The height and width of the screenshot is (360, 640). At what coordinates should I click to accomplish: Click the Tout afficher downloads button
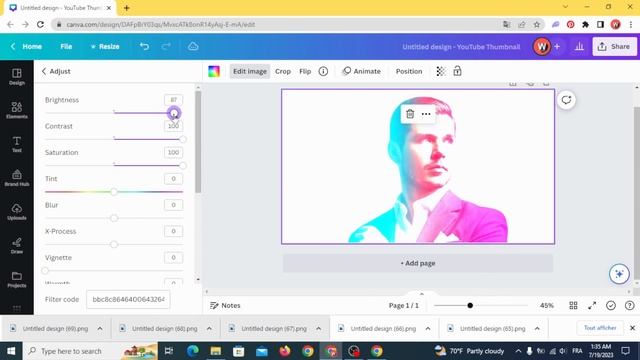[600, 328]
